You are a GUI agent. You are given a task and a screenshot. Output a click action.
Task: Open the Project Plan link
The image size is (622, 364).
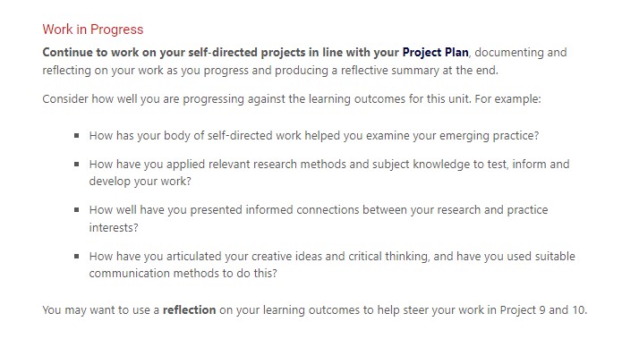pos(435,53)
